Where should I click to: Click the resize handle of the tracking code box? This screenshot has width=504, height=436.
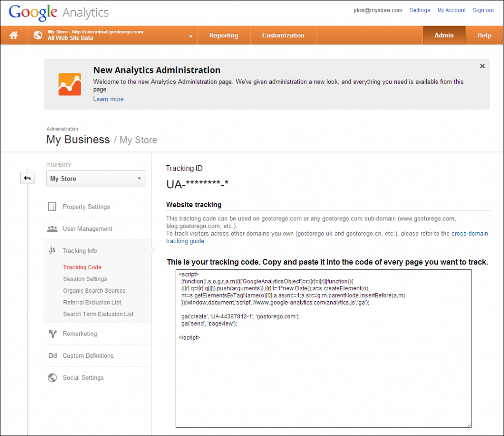[x=469, y=425]
